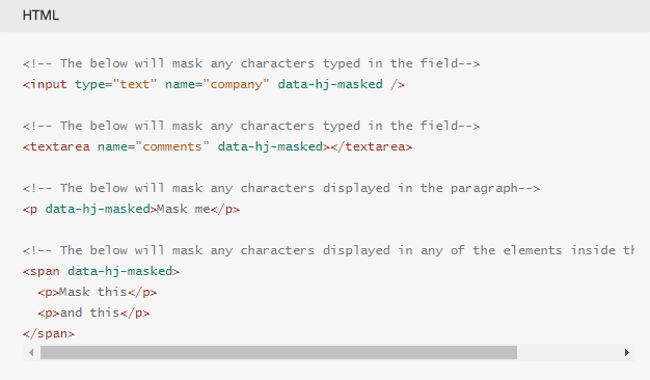Click the left scroll arrow
The height and width of the screenshot is (380, 650).
point(32,353)
